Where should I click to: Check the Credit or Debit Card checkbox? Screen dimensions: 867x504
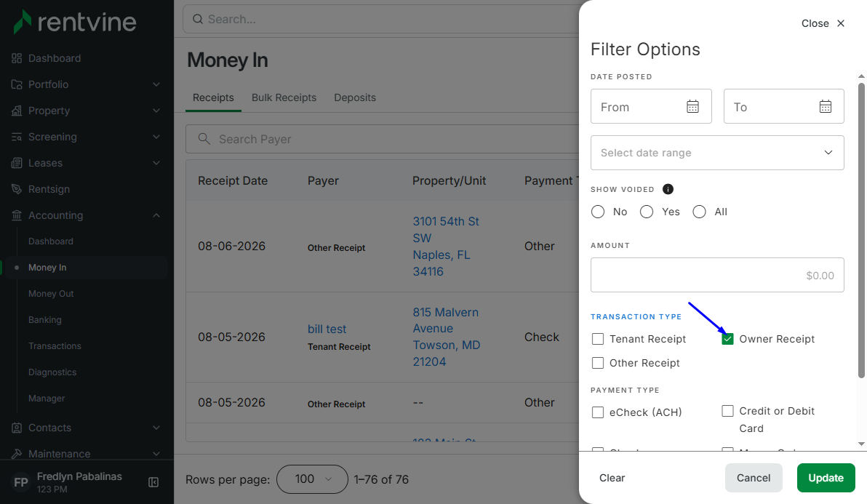pos(727,411)
